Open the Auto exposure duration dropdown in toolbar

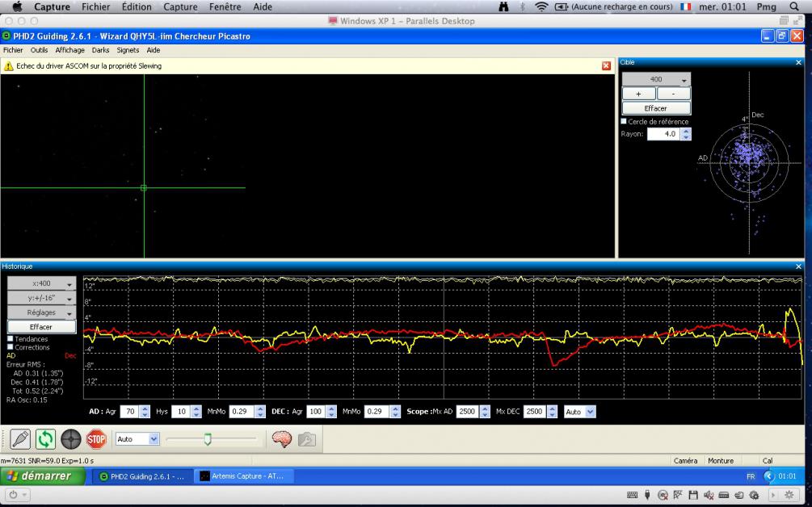[x=137, y=438]
